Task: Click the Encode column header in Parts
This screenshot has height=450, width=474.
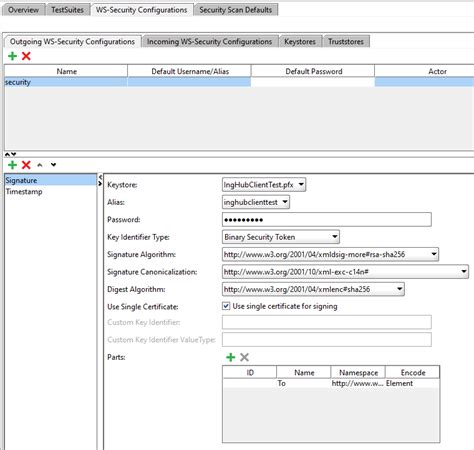Action: coord(413,372)
